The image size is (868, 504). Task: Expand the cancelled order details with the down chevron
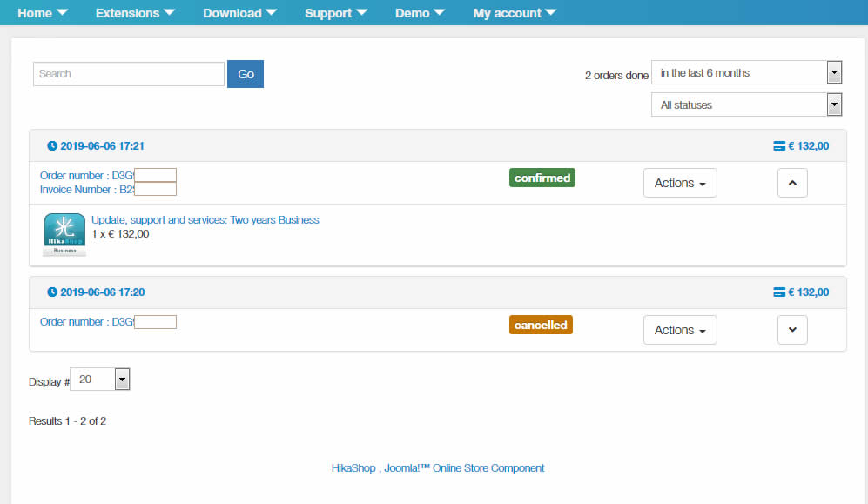792,330
